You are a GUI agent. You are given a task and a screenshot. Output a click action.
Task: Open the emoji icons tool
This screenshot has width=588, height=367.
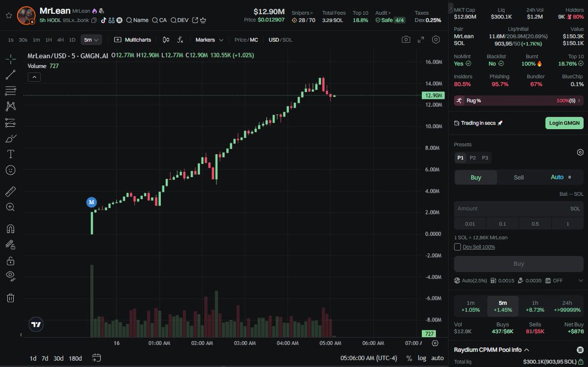(x=11, y=170)
